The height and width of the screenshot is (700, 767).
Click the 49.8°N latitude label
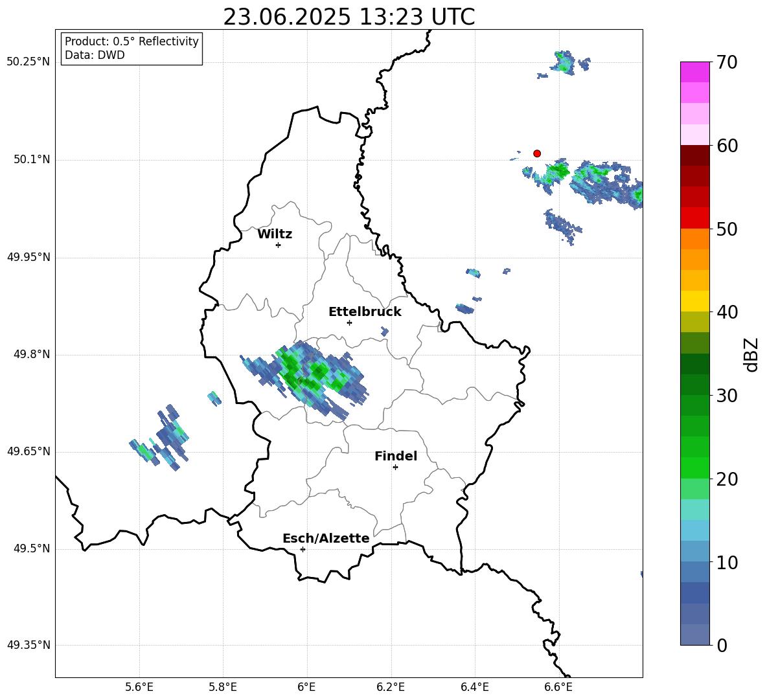pos(32,354)
